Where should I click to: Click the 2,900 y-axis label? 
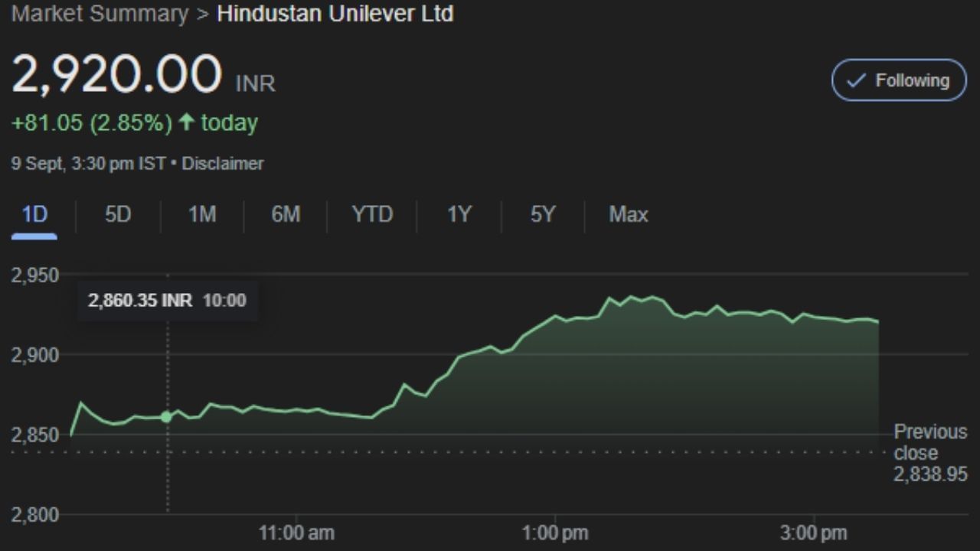pos(34,355)
